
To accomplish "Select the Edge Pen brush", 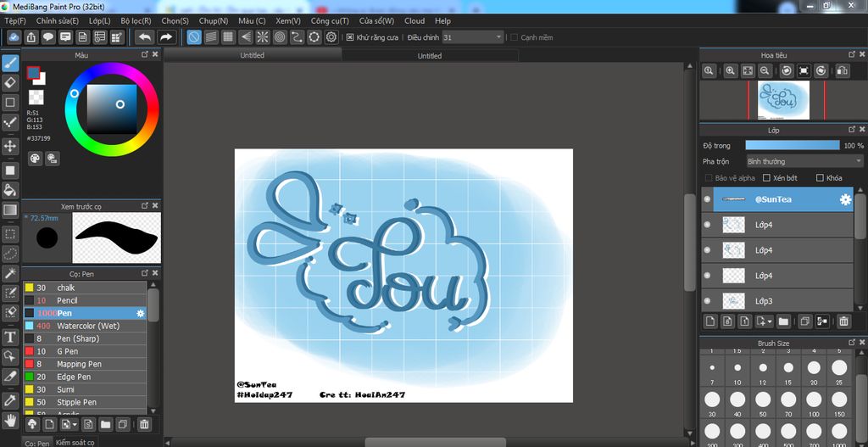I will pyautogui.click(x=85, y=377).
